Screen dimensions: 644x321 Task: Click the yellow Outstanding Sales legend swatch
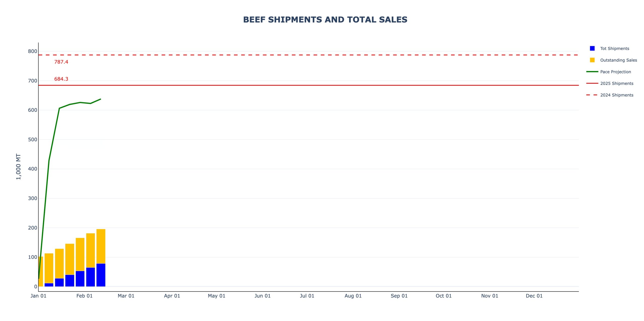click(592, 60)
